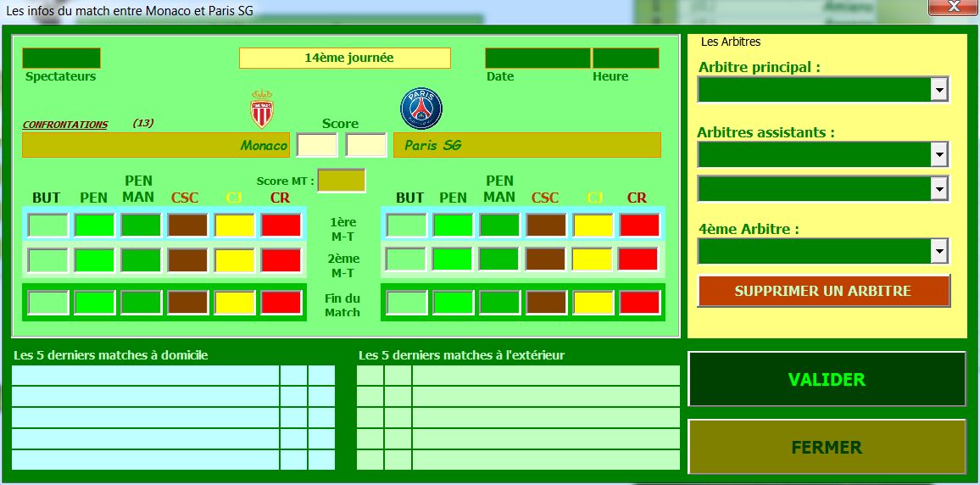This screenshot has width=980, height=485.
Task: Click Paris SG score input box
Action: (x=366, y=145)
